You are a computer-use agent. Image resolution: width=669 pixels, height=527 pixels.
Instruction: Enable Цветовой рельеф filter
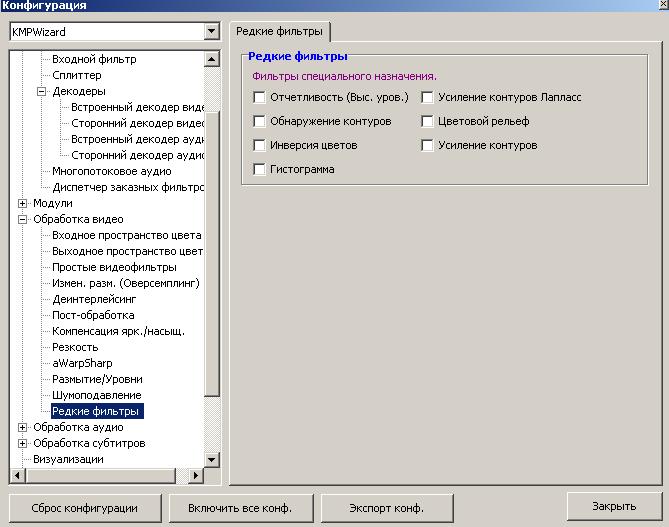pyautogui.click(x=428, y=122)
